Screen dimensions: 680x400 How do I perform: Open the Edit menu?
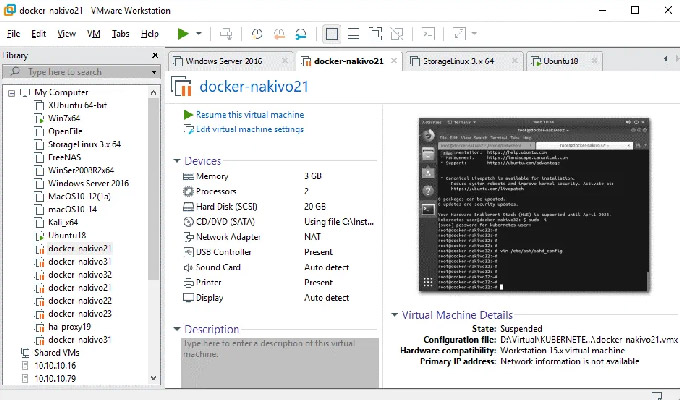(x=39, y=33)
